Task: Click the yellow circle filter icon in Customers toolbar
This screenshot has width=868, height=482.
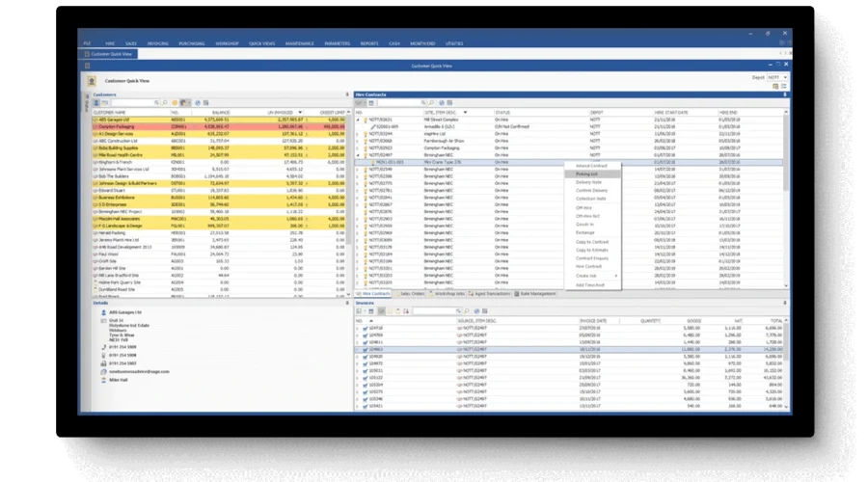Action: coord(173,102)
